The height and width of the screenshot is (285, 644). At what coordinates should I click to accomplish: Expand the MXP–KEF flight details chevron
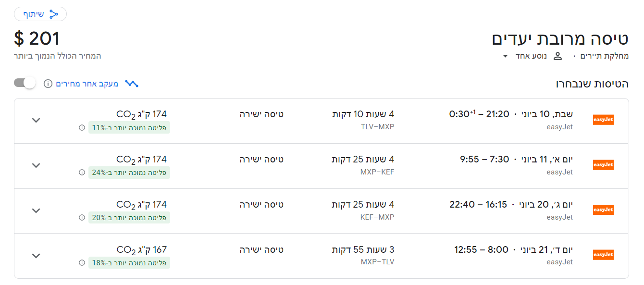pyautogui.click(x=36, y=165)
